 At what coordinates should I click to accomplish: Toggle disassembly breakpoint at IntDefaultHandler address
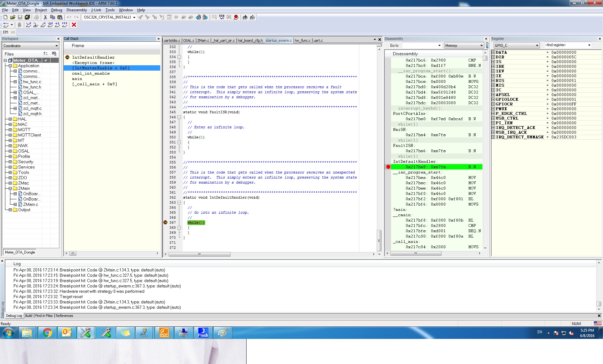pyautogui.click(x=388, y=167)
